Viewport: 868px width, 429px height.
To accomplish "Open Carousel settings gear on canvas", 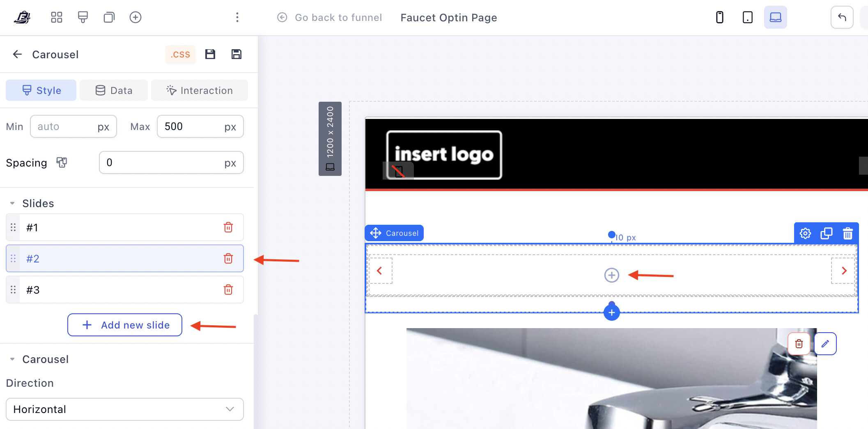I will tap(805, 233).
